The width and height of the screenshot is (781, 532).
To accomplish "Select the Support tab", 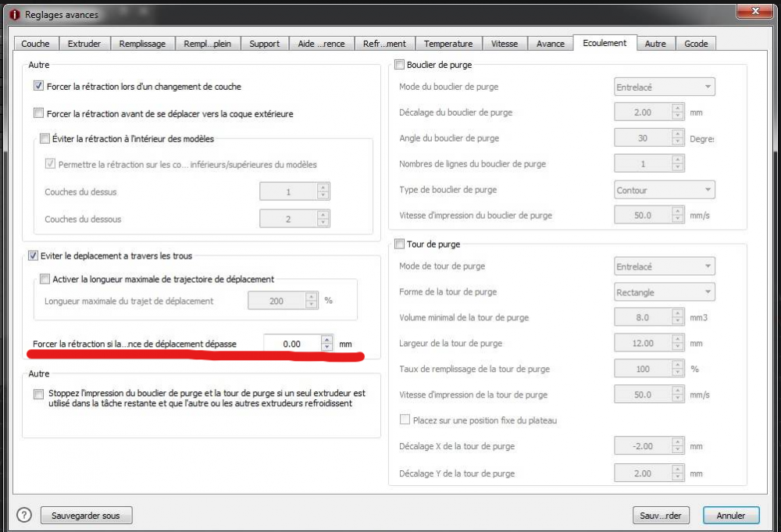I will coord(265,43).
